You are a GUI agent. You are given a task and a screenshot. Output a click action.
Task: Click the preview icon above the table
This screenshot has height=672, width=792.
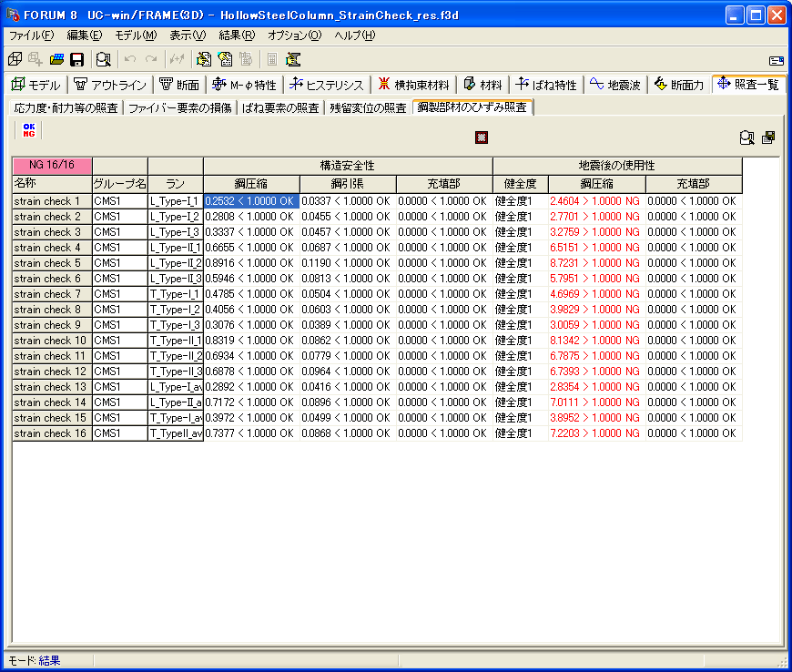pyautogui.click(x=746, y=137)
